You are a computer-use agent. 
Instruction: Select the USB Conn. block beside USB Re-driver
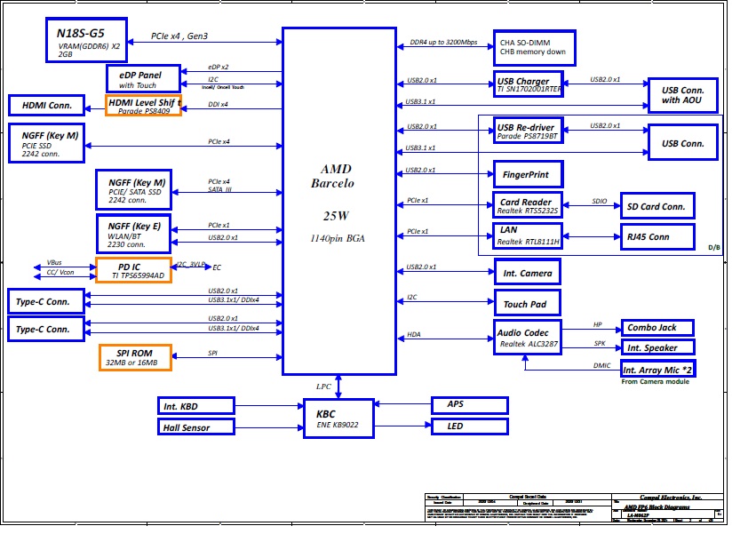pos(683,142)
